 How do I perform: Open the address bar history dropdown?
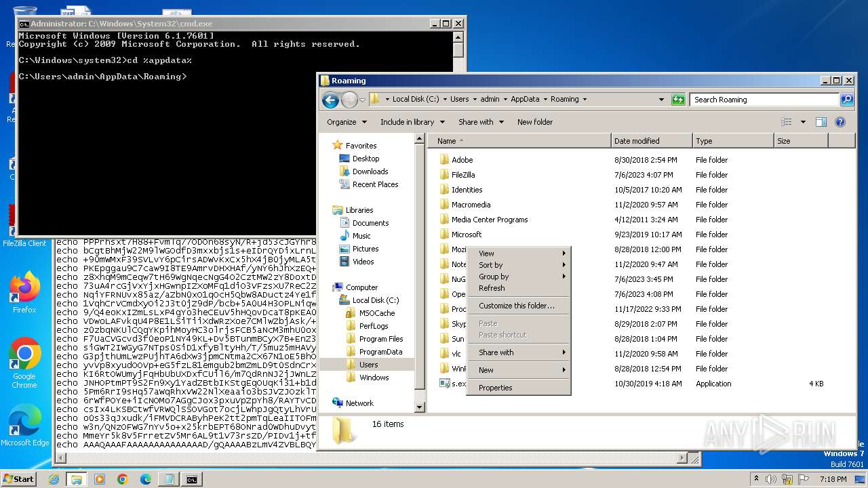click(x=662, y=100)
